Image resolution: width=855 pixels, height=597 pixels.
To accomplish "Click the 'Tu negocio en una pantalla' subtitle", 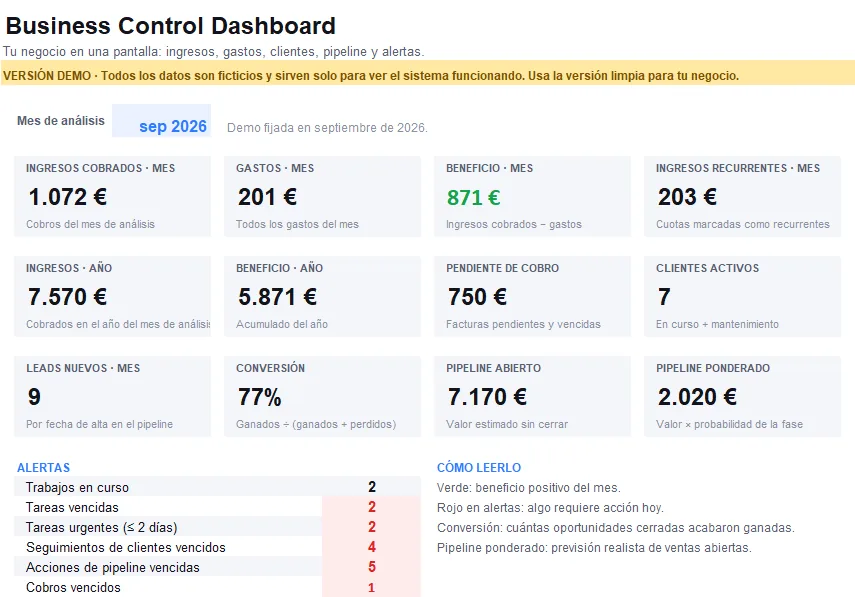I will 213,51.
